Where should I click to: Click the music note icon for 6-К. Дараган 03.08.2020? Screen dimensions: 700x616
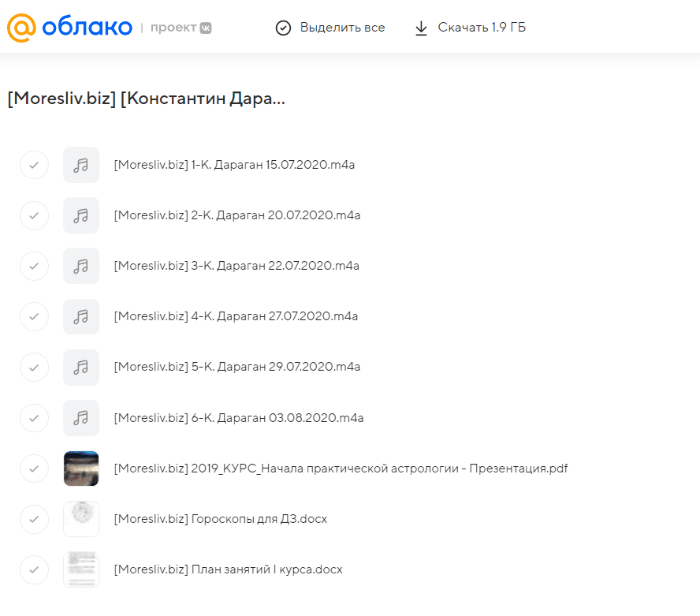81,417
